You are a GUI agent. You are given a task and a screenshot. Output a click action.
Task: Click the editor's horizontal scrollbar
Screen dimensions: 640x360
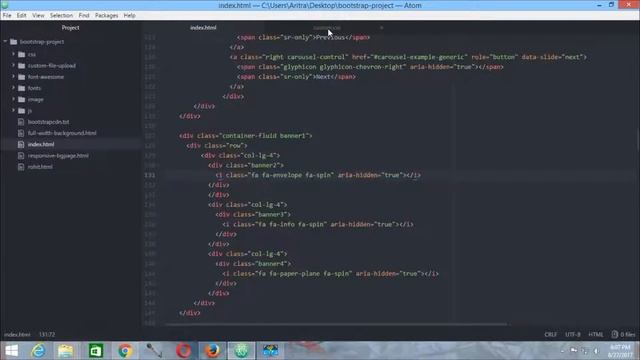(x=336, y=324)
